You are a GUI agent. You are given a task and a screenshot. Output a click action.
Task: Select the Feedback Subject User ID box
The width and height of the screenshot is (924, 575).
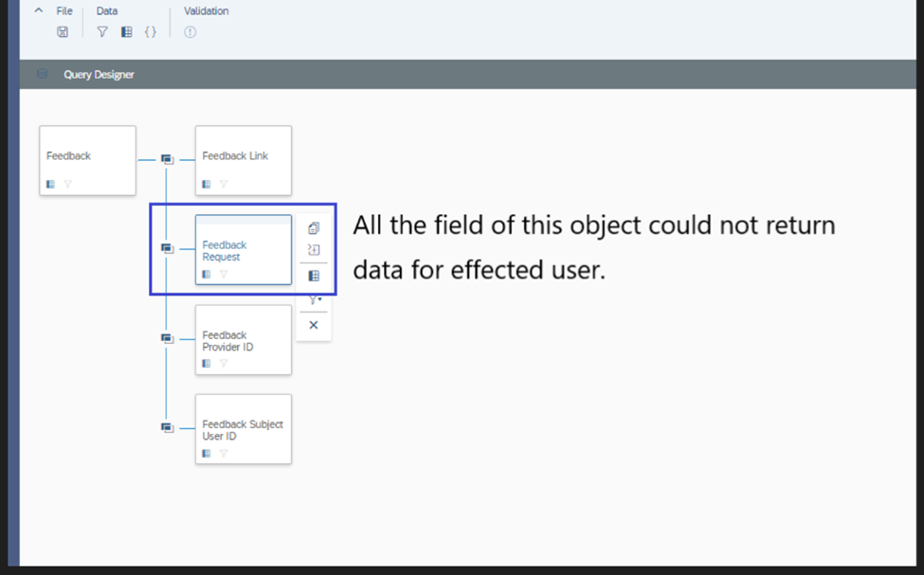pos(244,429)
